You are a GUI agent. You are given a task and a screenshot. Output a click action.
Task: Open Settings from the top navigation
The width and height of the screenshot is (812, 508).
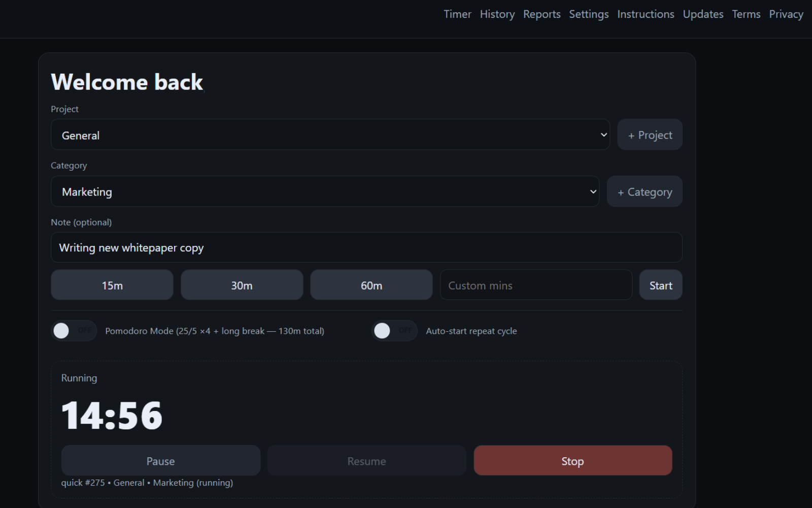coord(588,14)
